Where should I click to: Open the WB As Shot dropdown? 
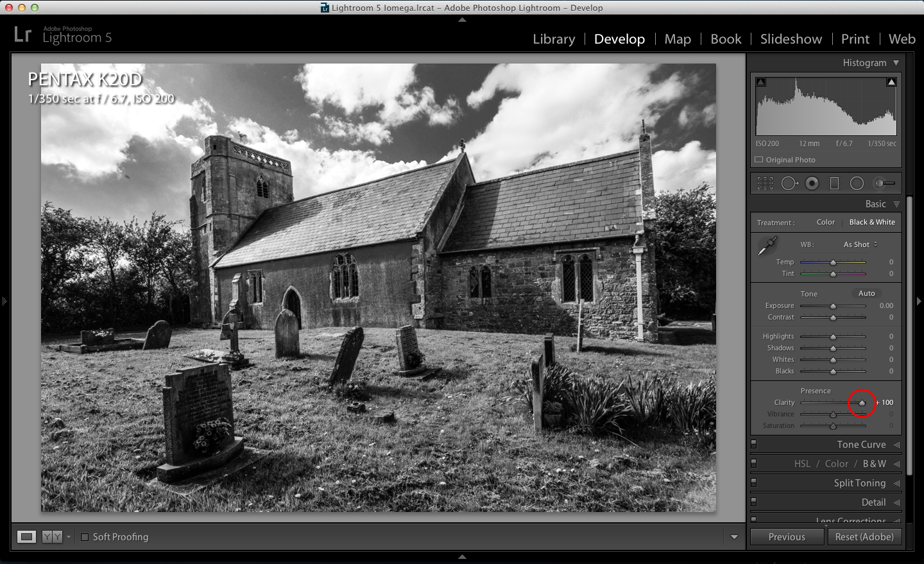860,244
